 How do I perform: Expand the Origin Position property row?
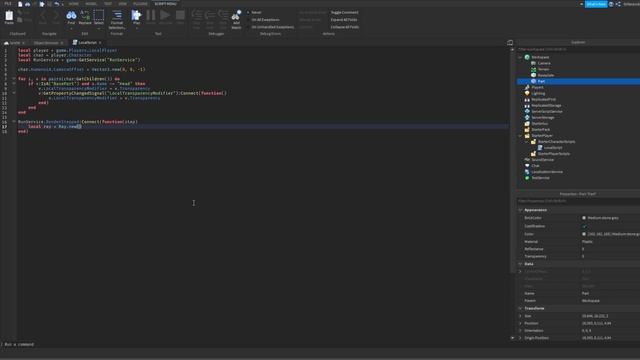[x=520, y=338]
